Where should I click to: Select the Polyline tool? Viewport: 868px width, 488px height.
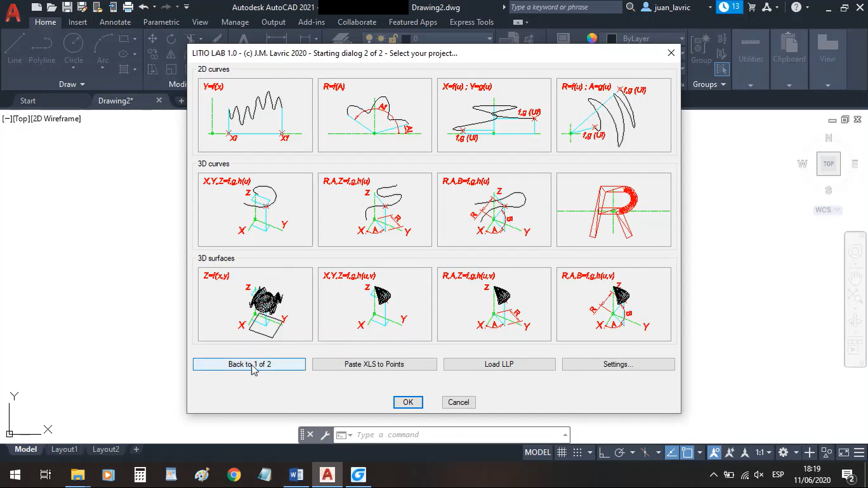(x=42, y=49)
